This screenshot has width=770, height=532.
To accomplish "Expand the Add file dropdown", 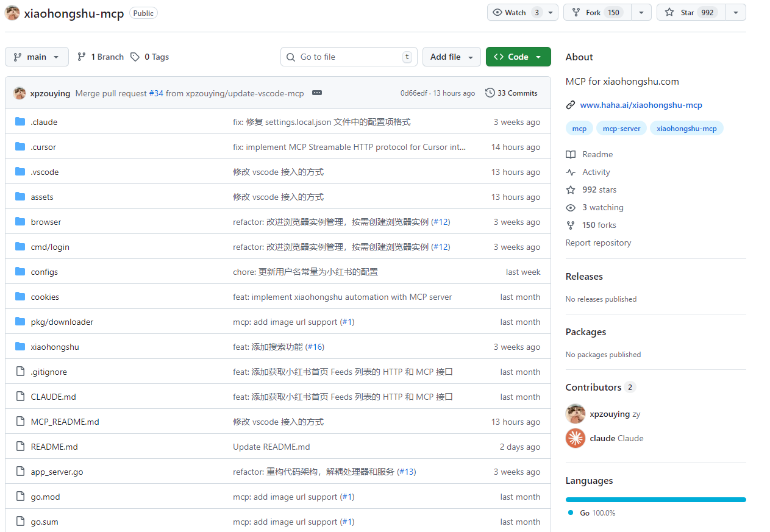I will 451,56.
